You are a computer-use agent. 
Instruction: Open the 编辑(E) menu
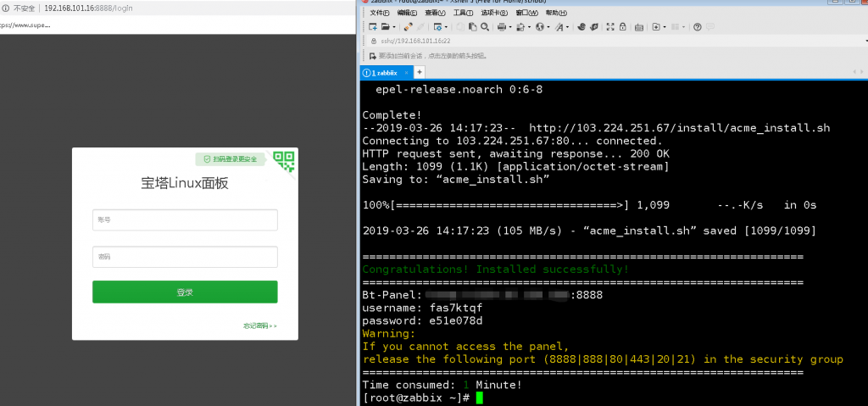pyautogui.click(x=408, y=14)
